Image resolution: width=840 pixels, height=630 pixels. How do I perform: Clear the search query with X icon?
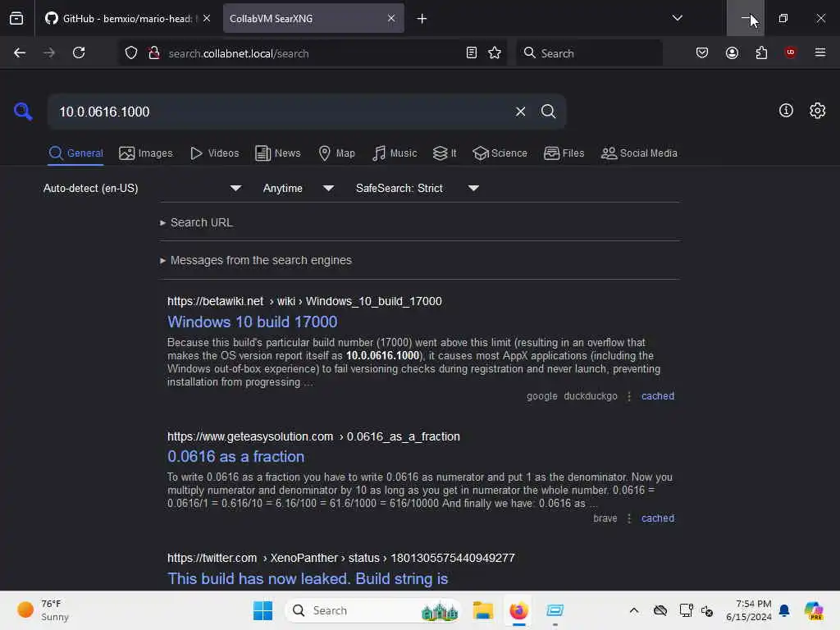click(520, 112)
